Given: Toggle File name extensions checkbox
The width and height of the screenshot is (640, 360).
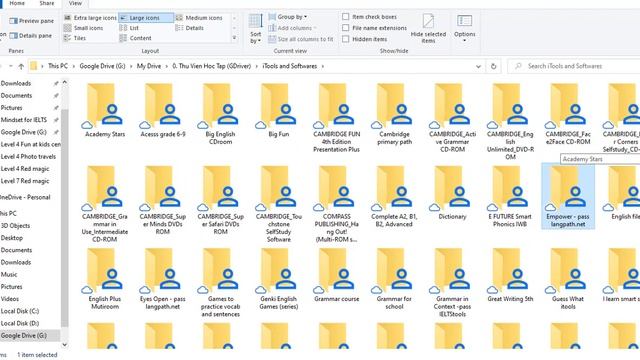Looking at the screenshot, I should 346,28.
